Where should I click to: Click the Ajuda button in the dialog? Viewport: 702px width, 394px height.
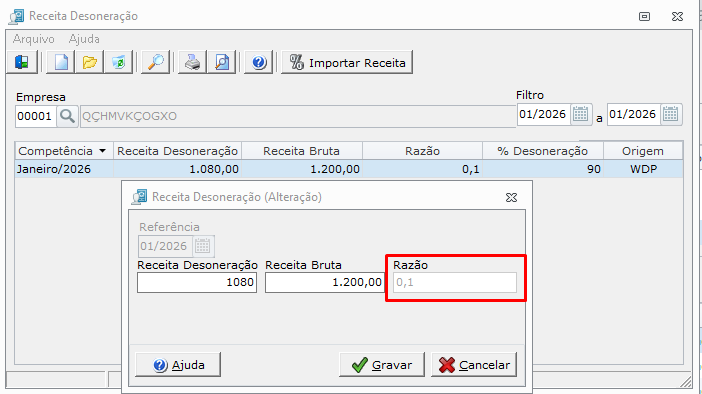(x=178, y=365)
